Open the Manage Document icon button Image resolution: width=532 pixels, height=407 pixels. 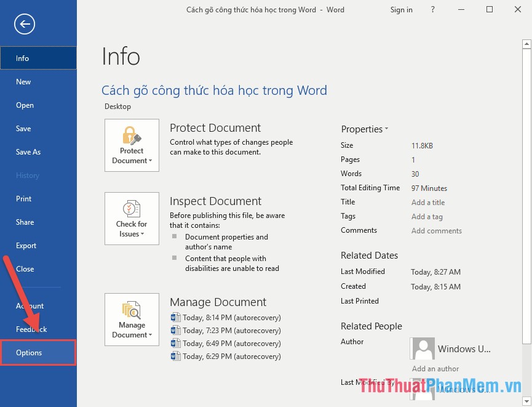132,320
